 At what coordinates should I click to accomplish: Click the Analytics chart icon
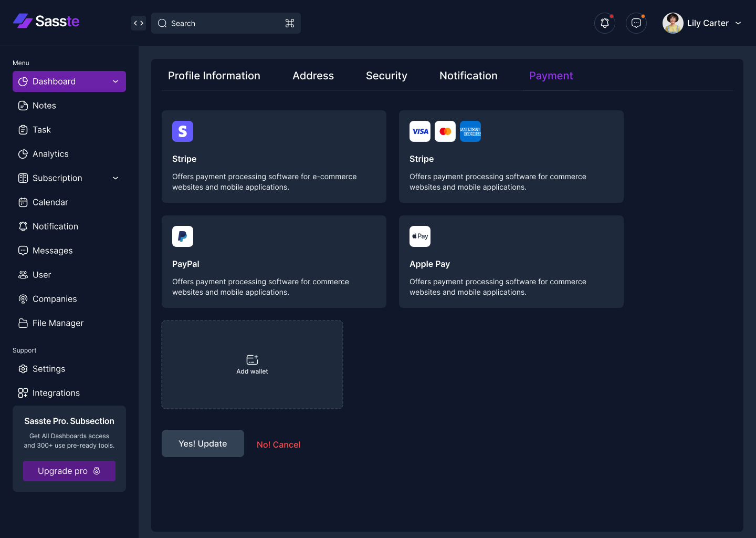pos(23,154)
